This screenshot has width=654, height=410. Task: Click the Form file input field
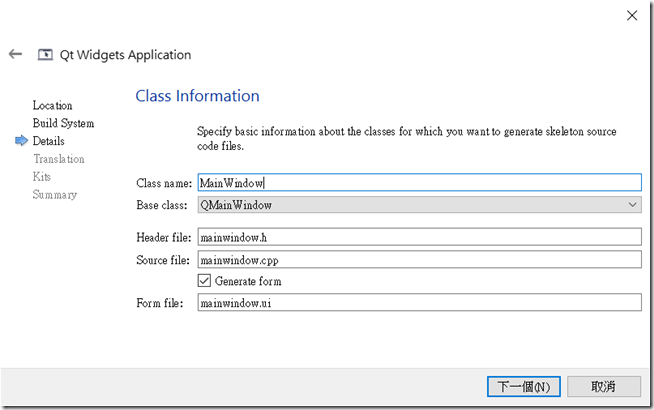click(x=419, y=302)
